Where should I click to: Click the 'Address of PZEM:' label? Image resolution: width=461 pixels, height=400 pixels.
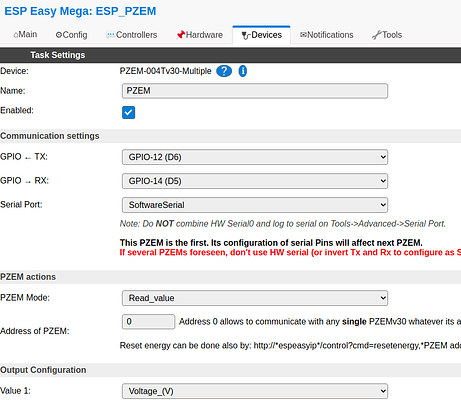(x=35, y=331)
